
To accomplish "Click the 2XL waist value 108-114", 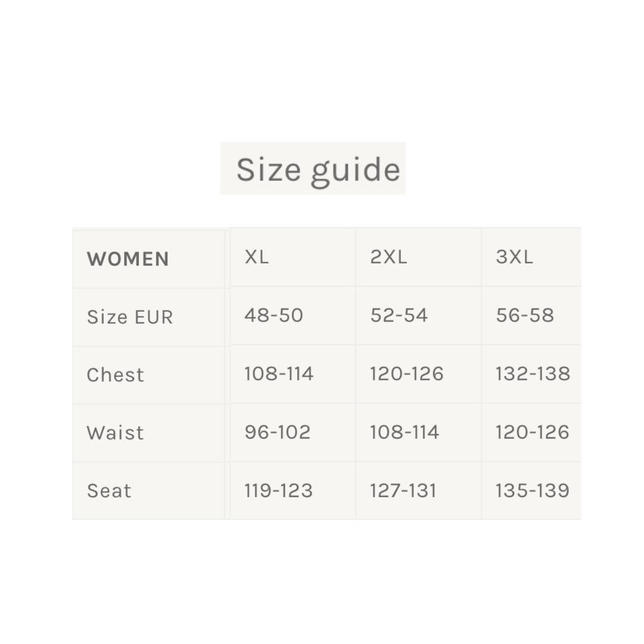I will tap(404, 432).
